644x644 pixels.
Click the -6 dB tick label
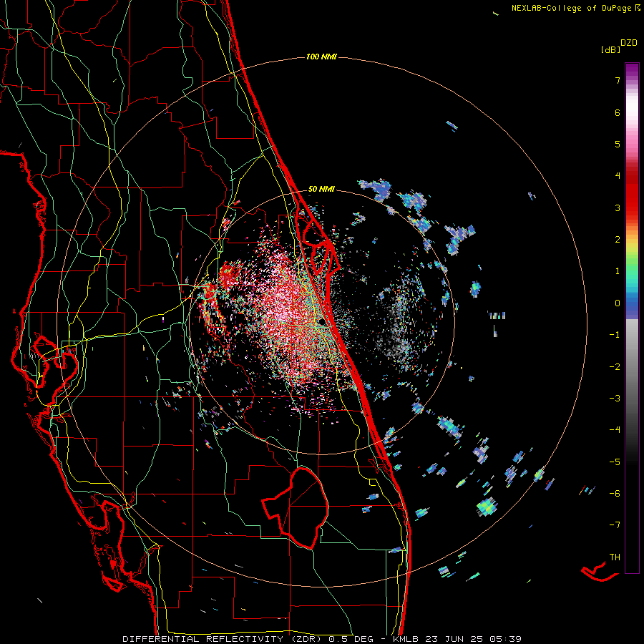coord(615,494)
